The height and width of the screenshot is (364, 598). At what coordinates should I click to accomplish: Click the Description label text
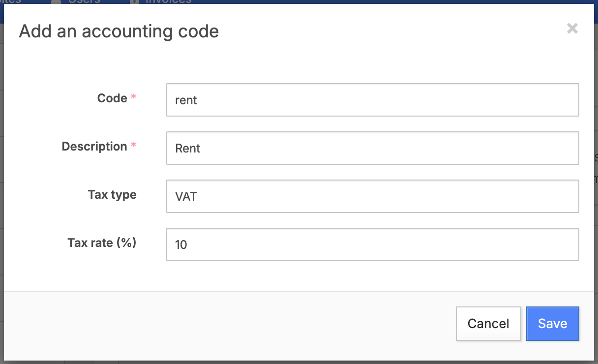(x=94, y=147)
